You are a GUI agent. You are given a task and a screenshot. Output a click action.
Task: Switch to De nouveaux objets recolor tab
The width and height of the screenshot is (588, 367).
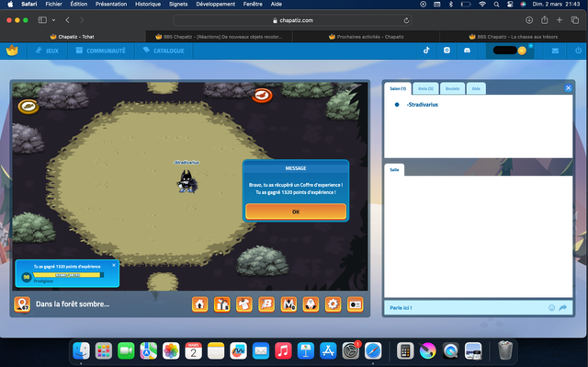coord(219,37)
